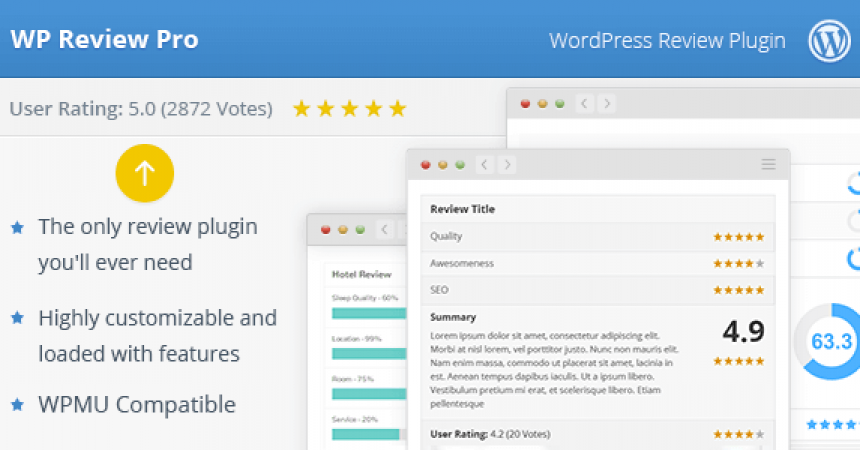Click the blue star beside 'The only review plugin'
Viewport: 860px width, 450px height.
click(18, 227)
